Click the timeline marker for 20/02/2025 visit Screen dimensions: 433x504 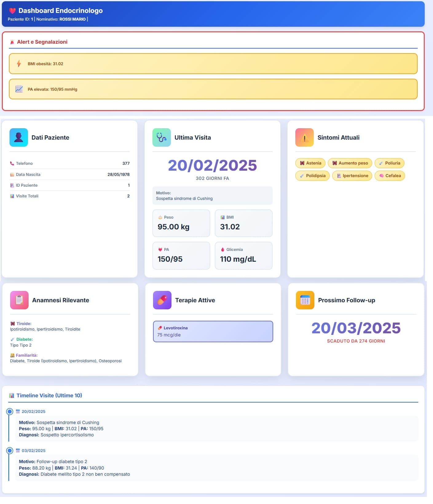click(x=10, y=412)
